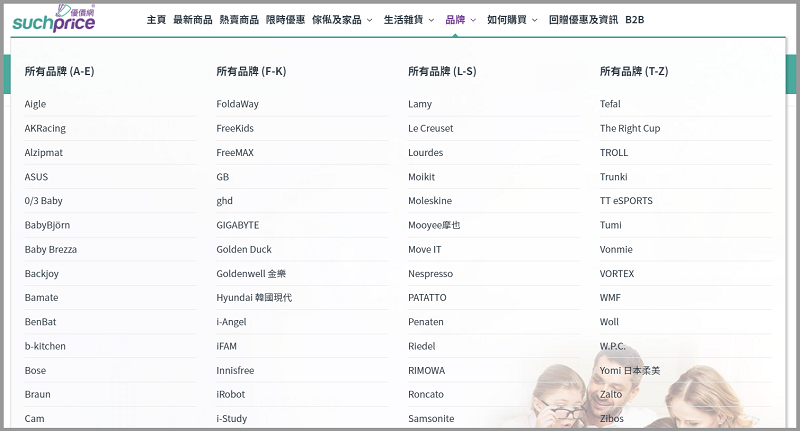The width and height of the screenshot is (800, 431).
Task: Open the Tefal brand
Action: point(610,104)
